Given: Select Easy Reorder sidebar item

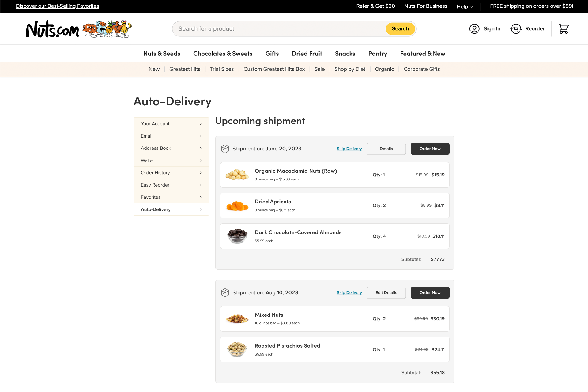Looking at the screenshot, I should [x=171, y=185].
